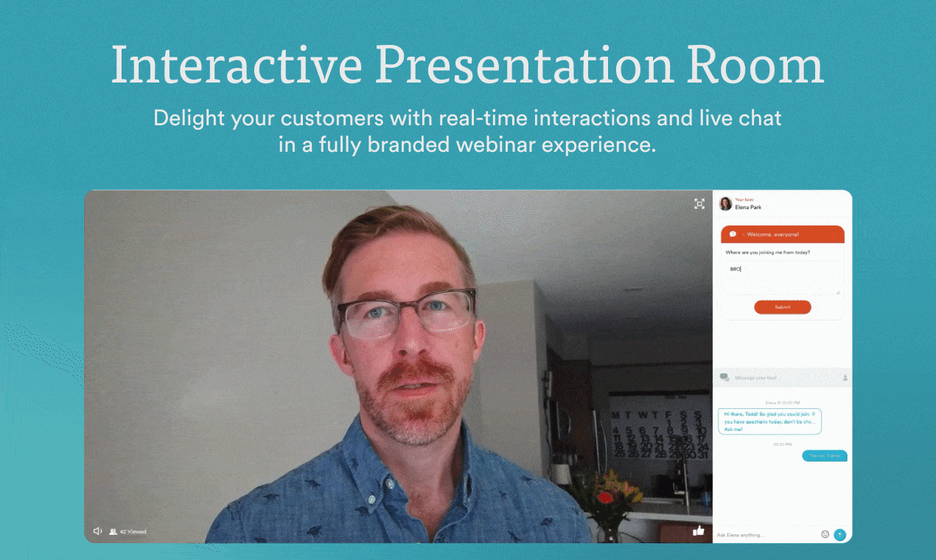Click the download icon in message bar
936x560 pixels.
[x=845, y=377]
